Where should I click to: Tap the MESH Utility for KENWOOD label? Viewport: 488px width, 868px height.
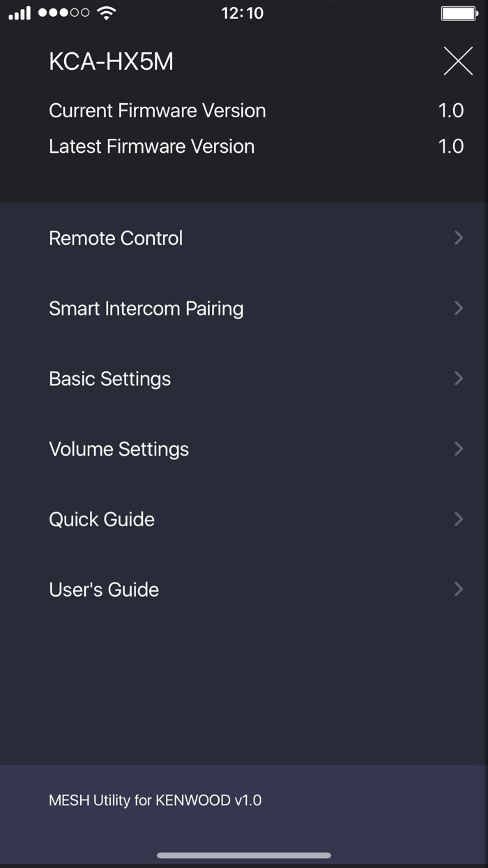(x=155, y=800)
